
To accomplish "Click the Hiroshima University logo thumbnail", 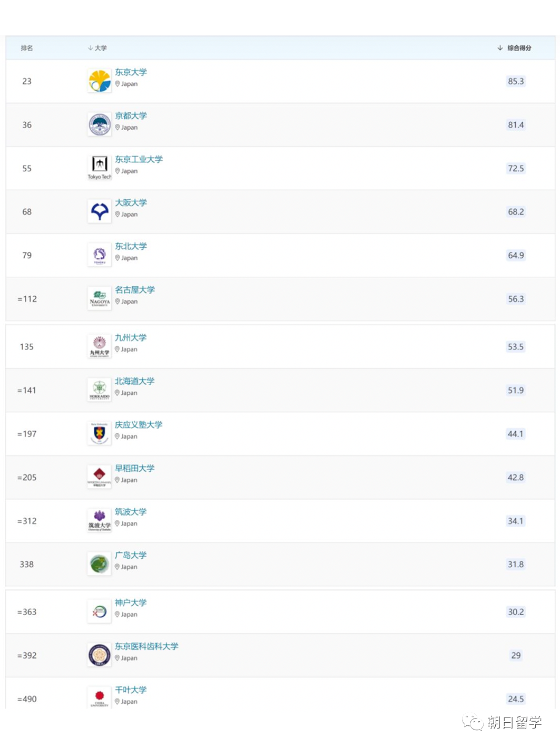I will click(x=100, y=564).
